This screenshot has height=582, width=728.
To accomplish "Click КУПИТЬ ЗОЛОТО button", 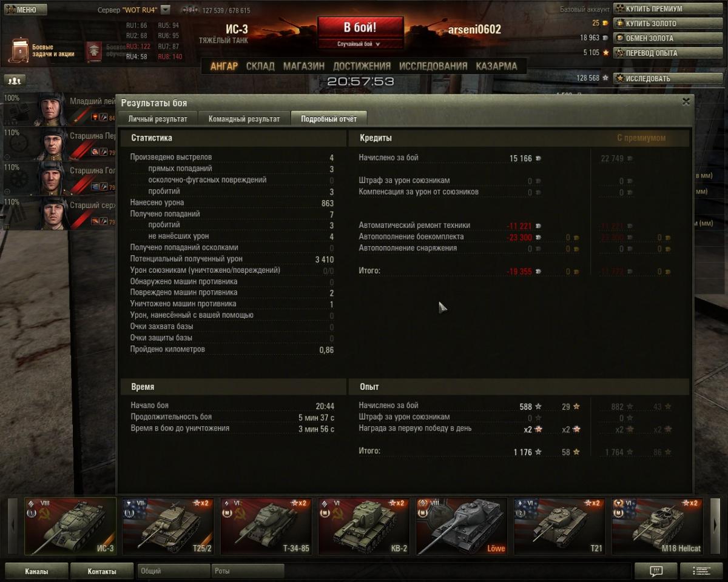I will 669,23.
